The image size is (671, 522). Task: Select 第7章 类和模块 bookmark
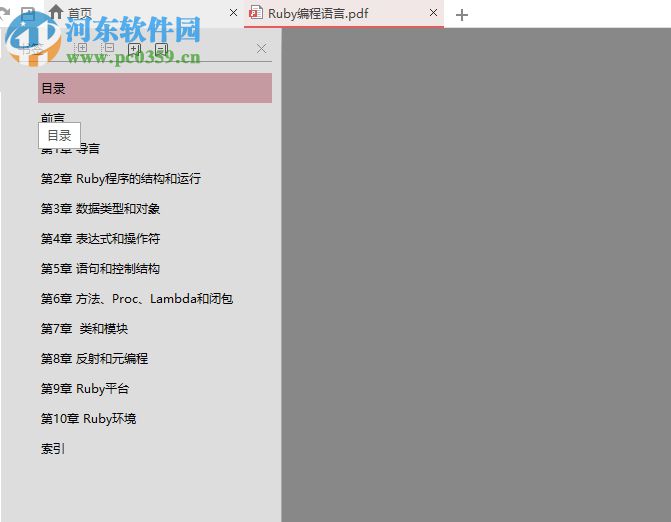[x=84, y=328]
